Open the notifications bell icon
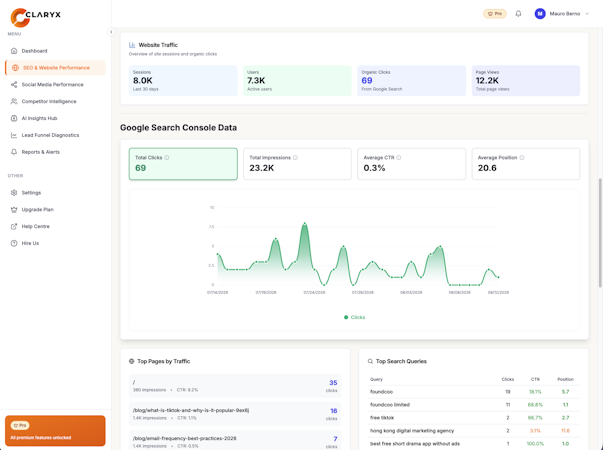 click(x=518, y=14)
